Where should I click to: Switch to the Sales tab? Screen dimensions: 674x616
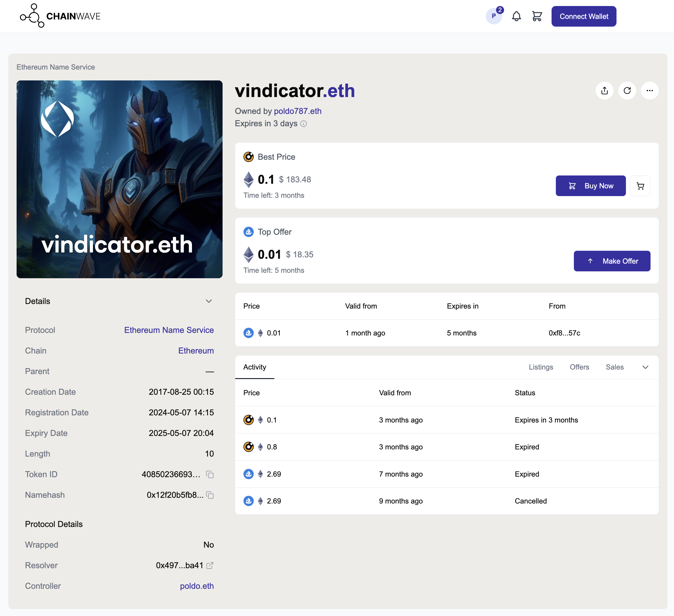coord(614,367)
